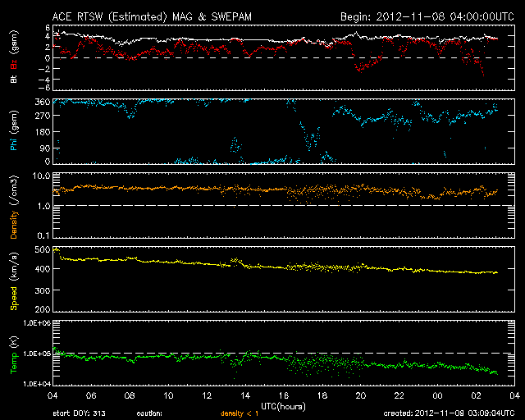Click the "22" hour label on the time axis

click(399, 396)
